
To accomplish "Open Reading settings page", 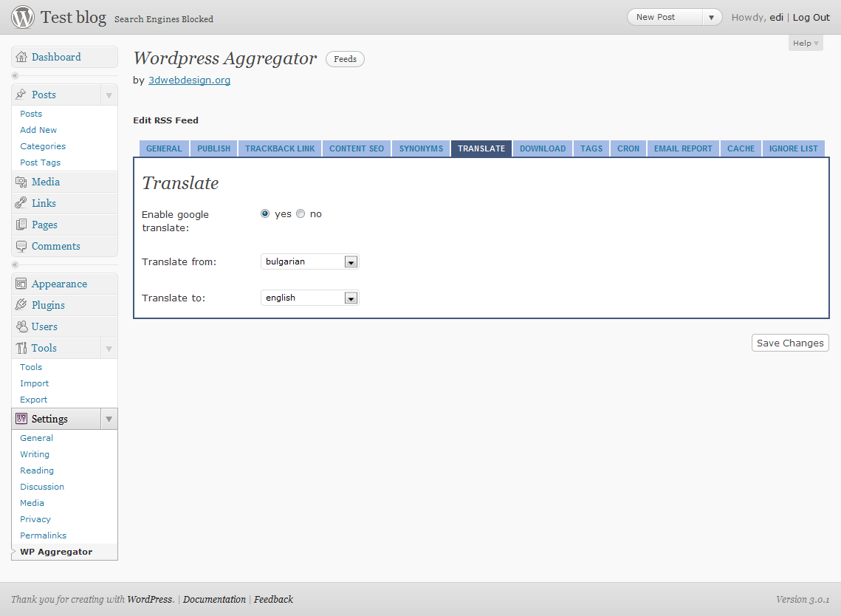I will (37, 470).
